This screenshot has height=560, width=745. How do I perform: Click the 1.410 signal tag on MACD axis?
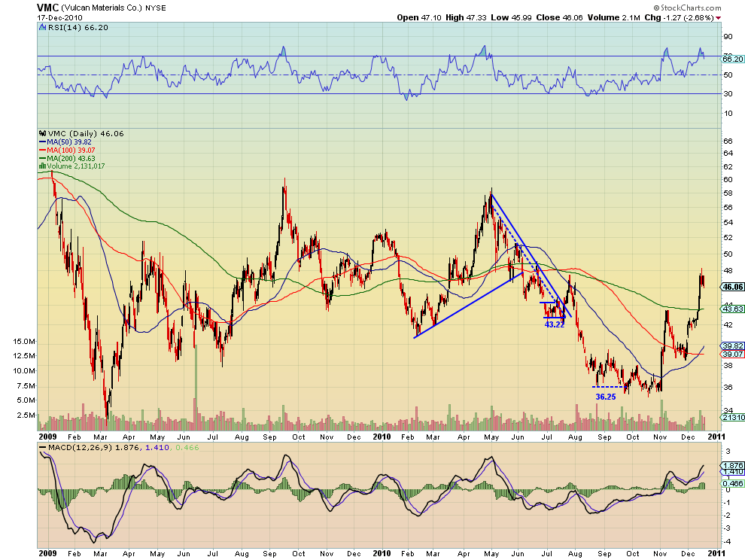point(732,472)
